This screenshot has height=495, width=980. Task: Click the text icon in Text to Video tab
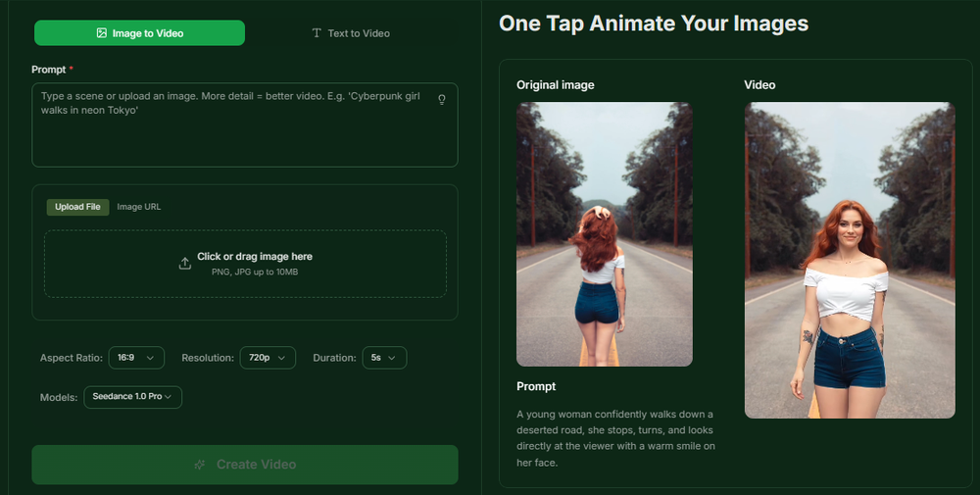(317, 33)
